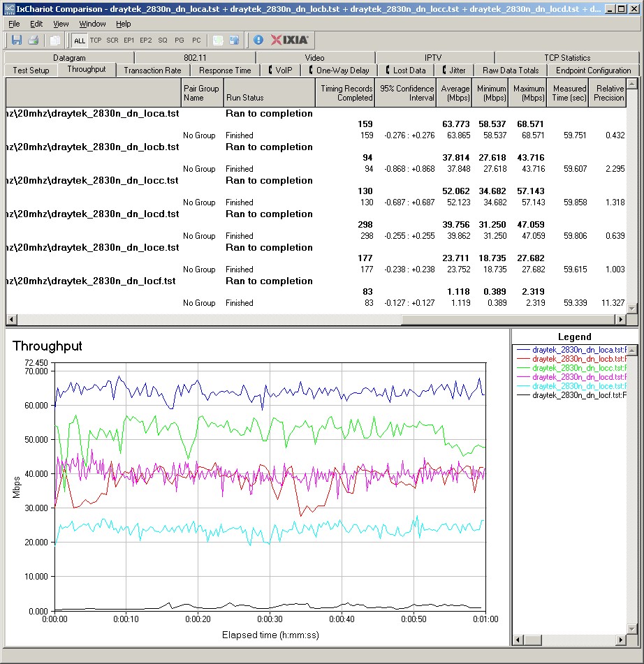Switch to the Datagram tab
644x664 pixels.
coord(69,57)
